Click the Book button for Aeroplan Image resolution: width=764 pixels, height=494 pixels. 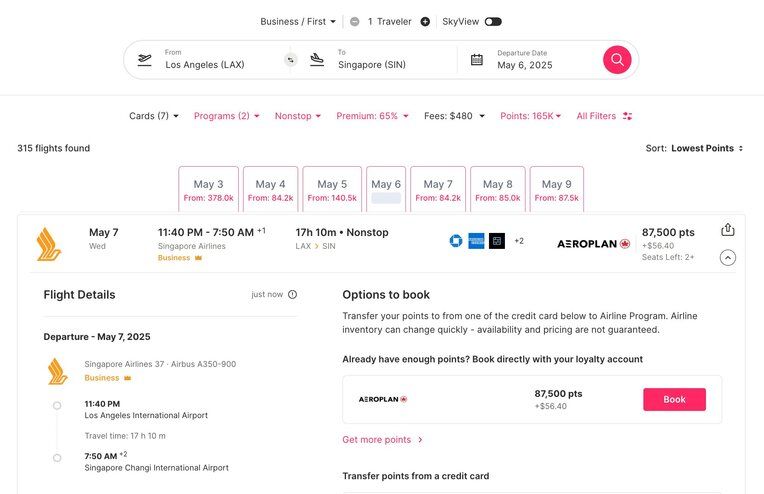tap(674, 399)
